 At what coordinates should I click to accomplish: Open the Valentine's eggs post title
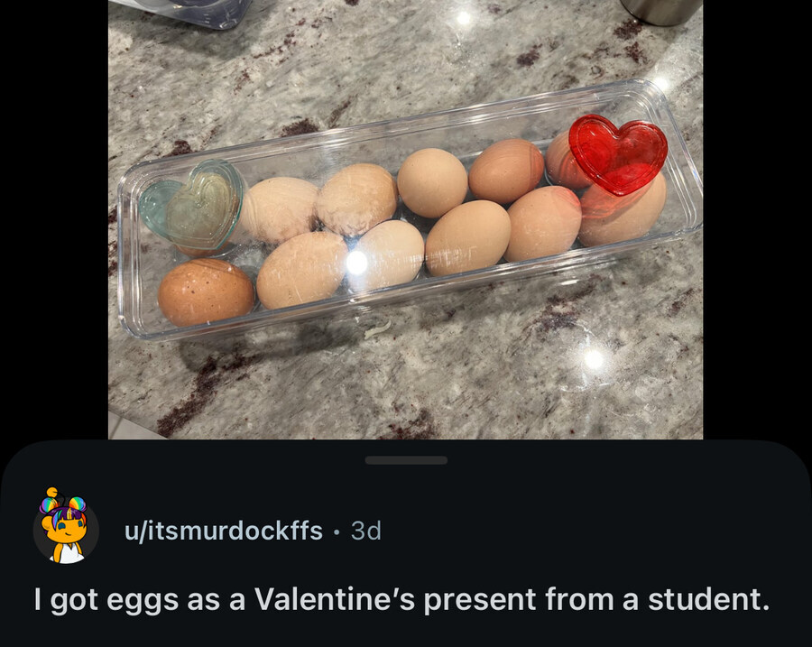pos(401,599)
